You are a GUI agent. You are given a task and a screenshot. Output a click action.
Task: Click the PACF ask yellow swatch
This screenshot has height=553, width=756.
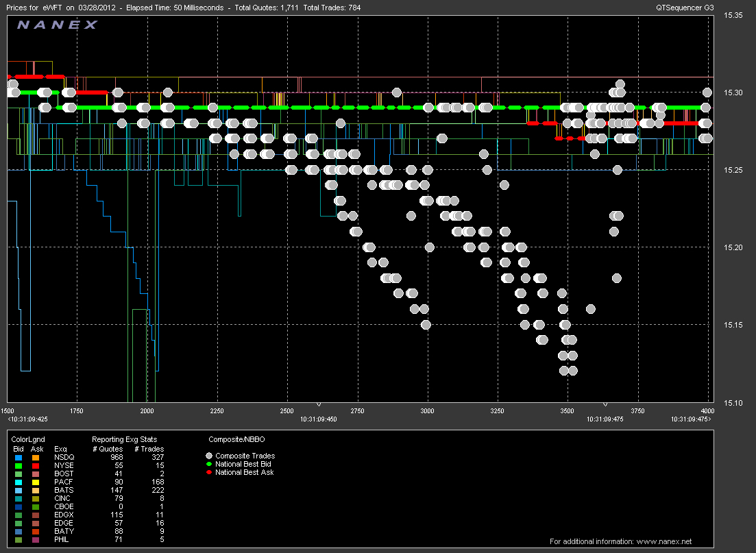35,482
